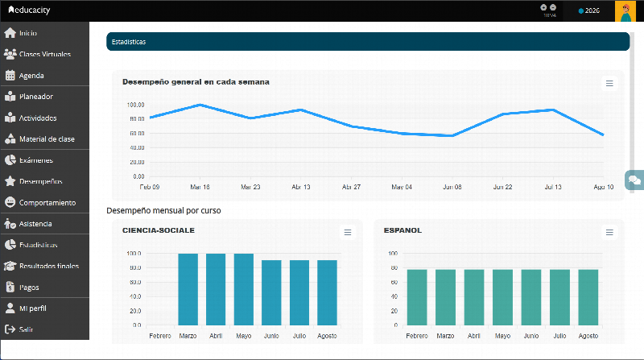Viewport: 644px width, 360px height.
Task: Click the glasses view icon in top bar
Action: coord(548,8)
